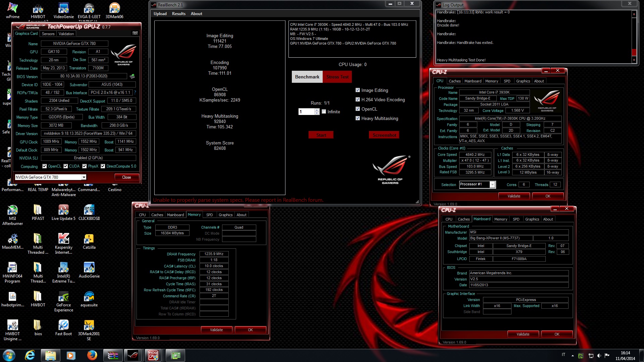Click Validate in CPU-Z Memory window

216,330
